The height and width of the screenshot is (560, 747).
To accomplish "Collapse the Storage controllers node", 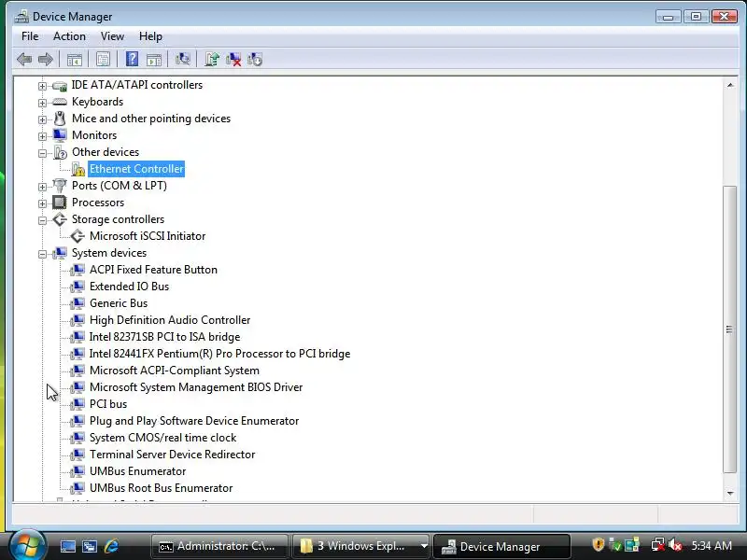I will (x=42, y=220).
